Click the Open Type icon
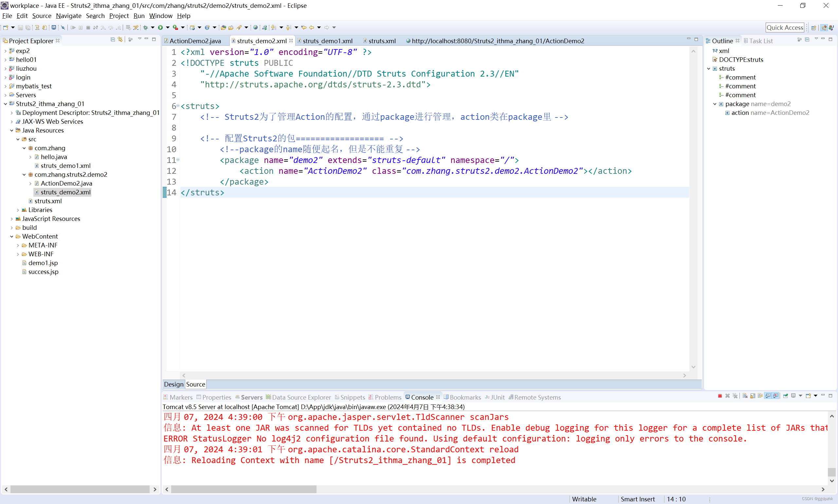 click(x=223, y=27)
